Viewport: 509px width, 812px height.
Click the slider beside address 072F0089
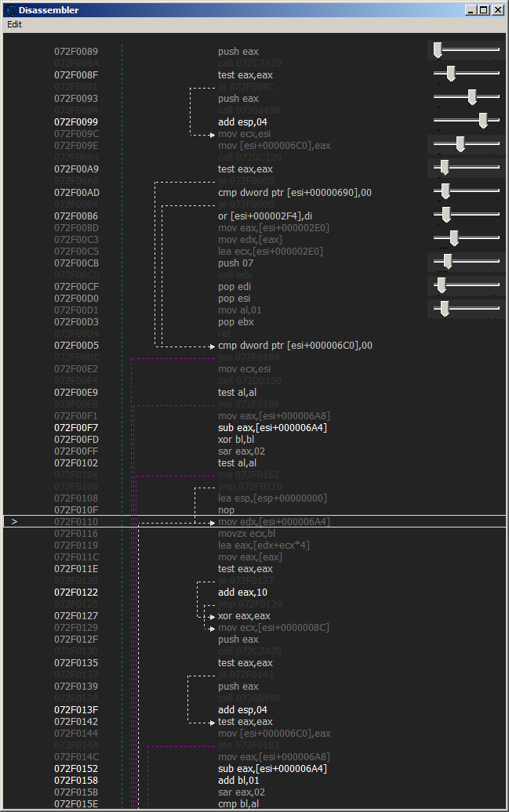[x=467, y=49]
